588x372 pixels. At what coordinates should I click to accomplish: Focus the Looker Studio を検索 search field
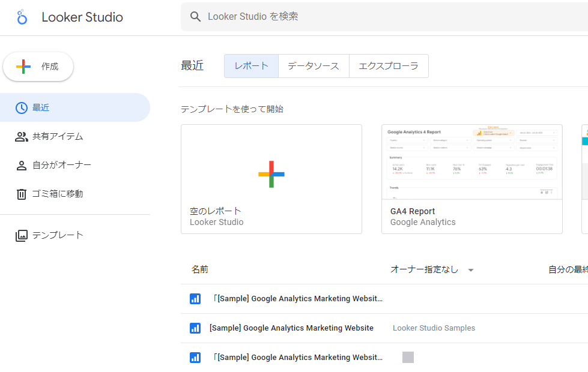tap(384, 17)
